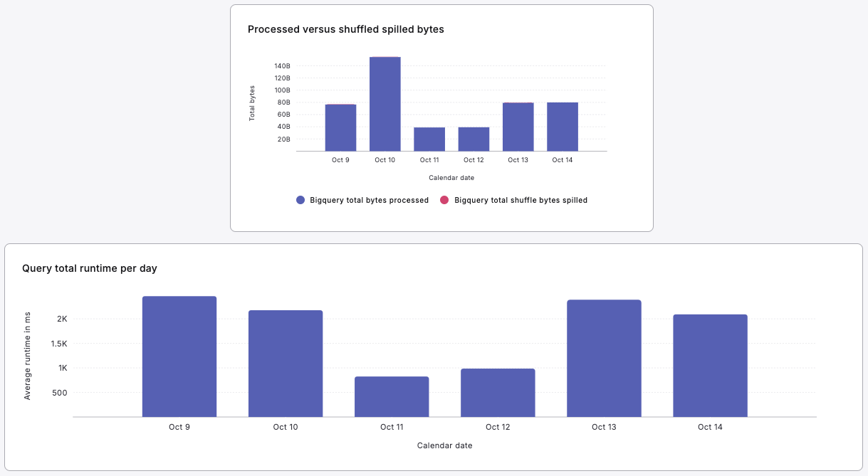Open the 'Query total runtime per day' title
The width and height of the screenshot is (868, 476).
point(90,268)
